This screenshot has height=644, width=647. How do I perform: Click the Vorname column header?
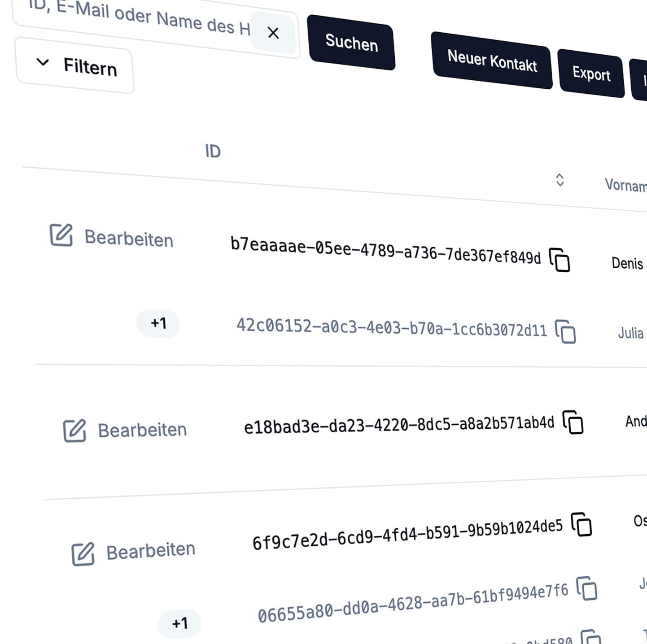625,185
